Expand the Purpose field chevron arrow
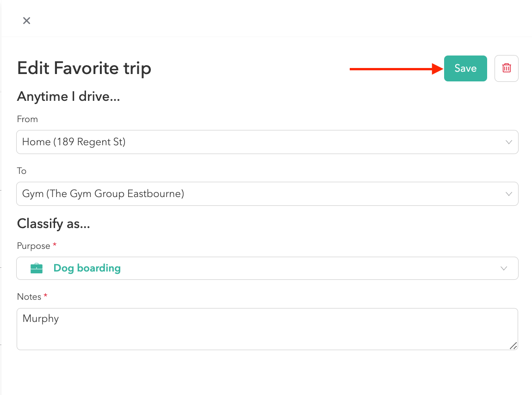The width and height of the screenshot is (532, 395). 504,268
